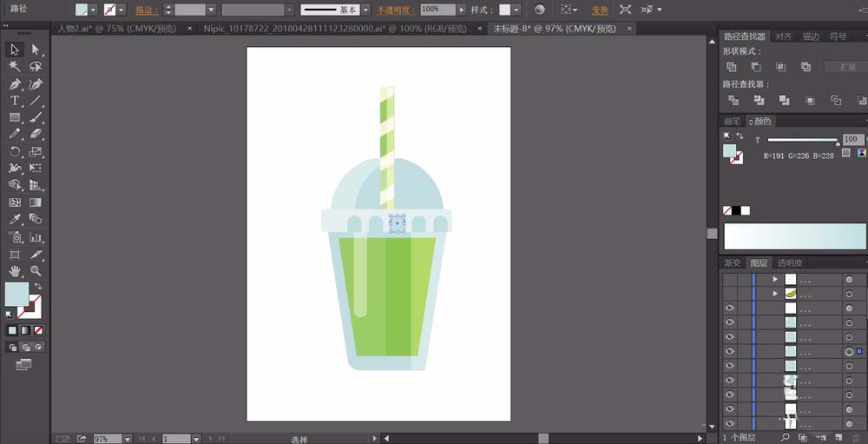Show the hidden straw sublayer
The width and height of the screenshot is (868, 444).
pyautogui.click(x=729, y=294)
